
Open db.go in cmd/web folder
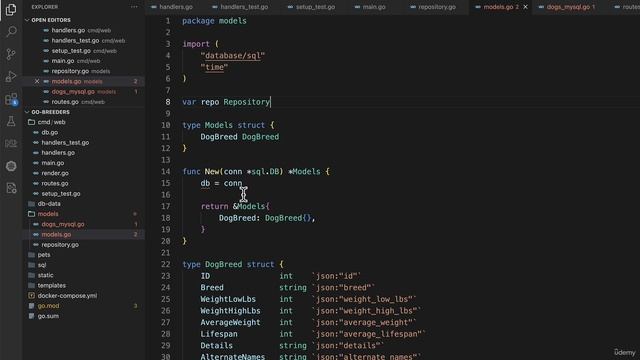click(49, 132)
